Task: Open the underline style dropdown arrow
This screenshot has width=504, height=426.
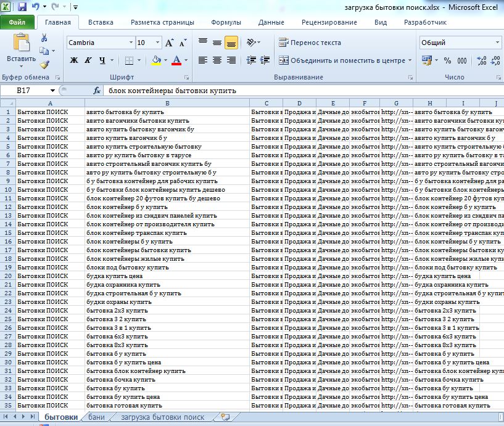Action: coord(112,60)
